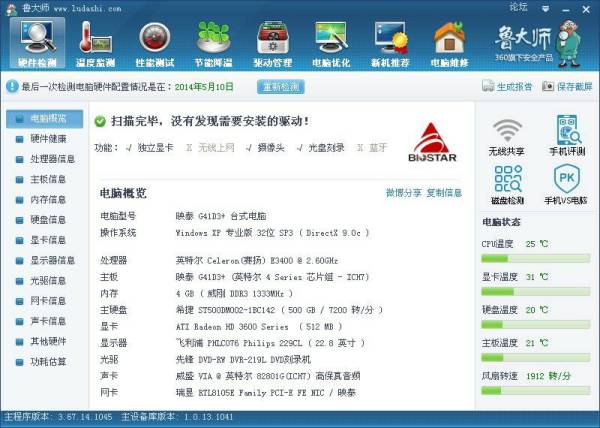
Task: Click the 无线上网 feature indicator
Action: coord(210,148)
